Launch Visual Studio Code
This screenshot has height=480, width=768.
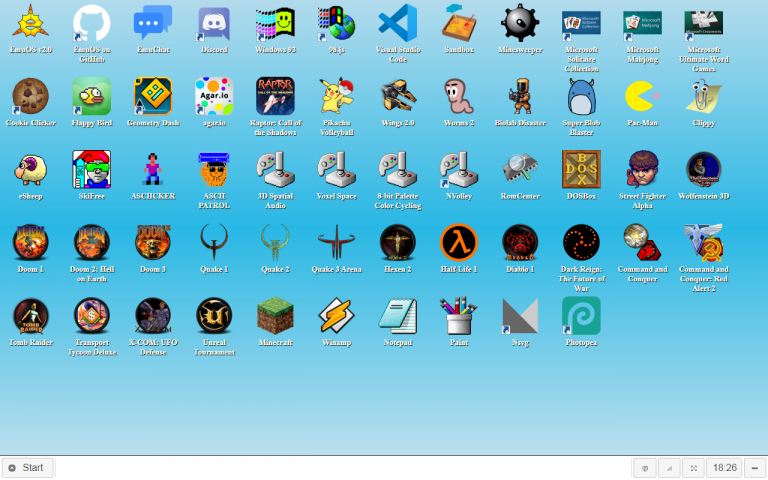pyautogui.click(x=398, y=23)
